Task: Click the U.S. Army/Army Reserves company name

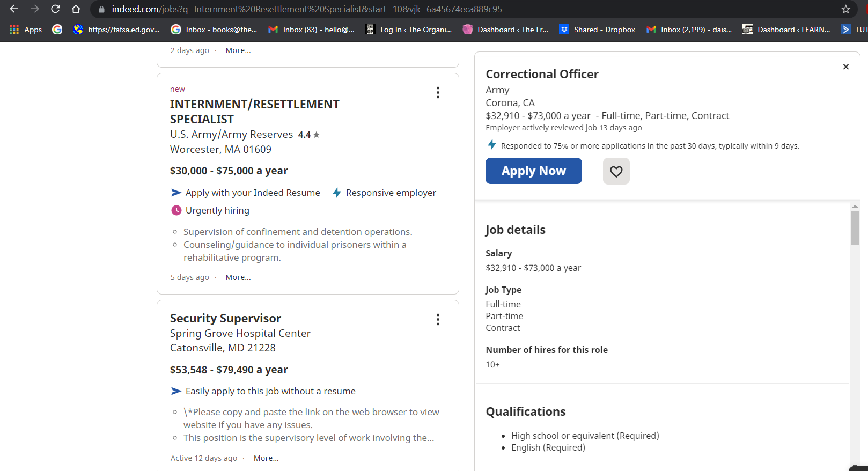Action: click(x=231, y=134)
